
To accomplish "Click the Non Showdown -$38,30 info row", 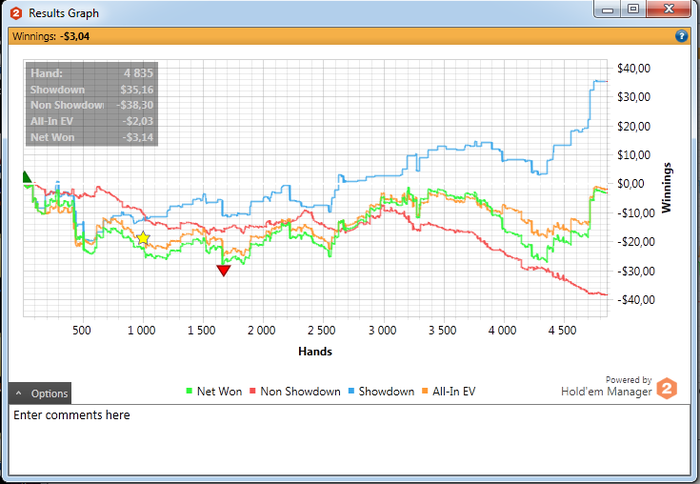I will pos(92,105).
